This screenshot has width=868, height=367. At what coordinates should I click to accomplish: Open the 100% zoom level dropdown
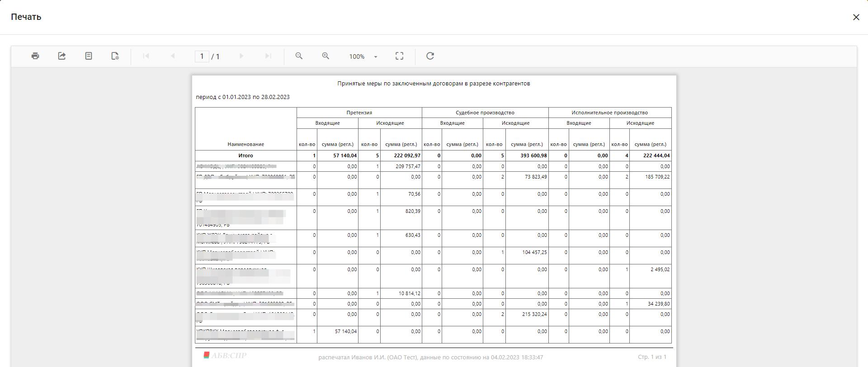pyautogui.click(x=363, y=56)
